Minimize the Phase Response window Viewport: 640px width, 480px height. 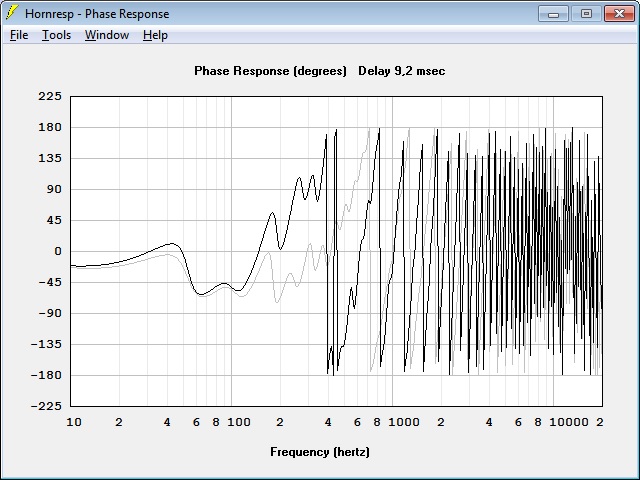553,14
